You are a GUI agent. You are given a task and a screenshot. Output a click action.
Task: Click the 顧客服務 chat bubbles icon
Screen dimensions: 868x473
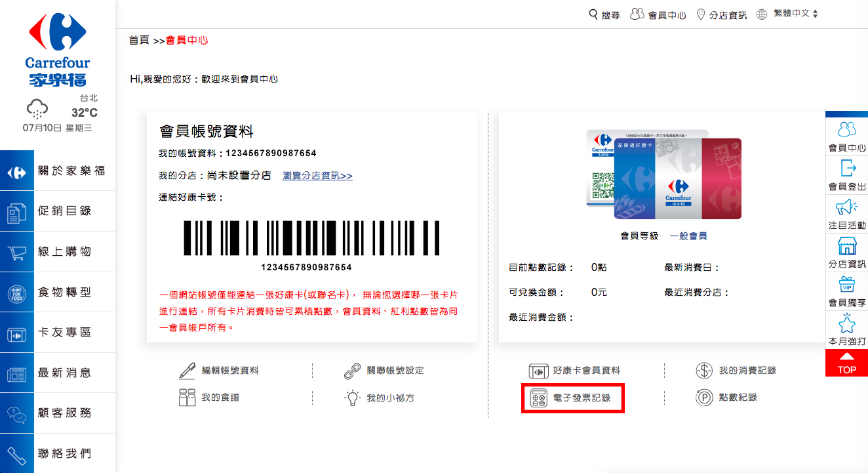click(16, 415)
